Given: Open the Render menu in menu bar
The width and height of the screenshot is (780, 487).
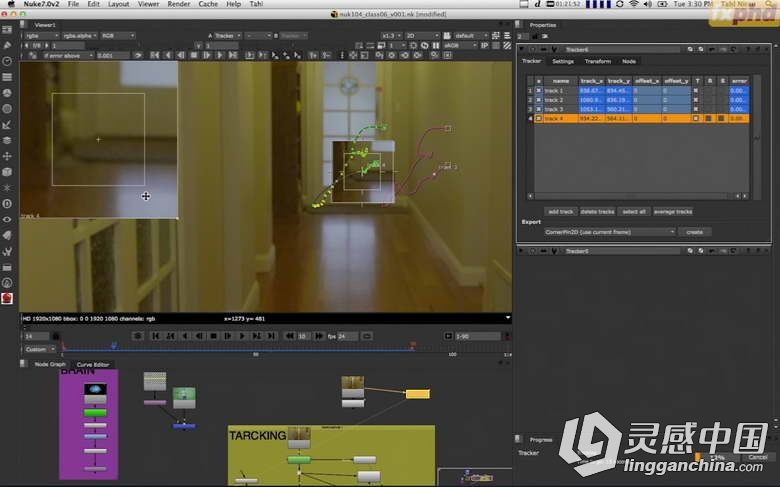Looking at the screenshot, I should (179, 4).
